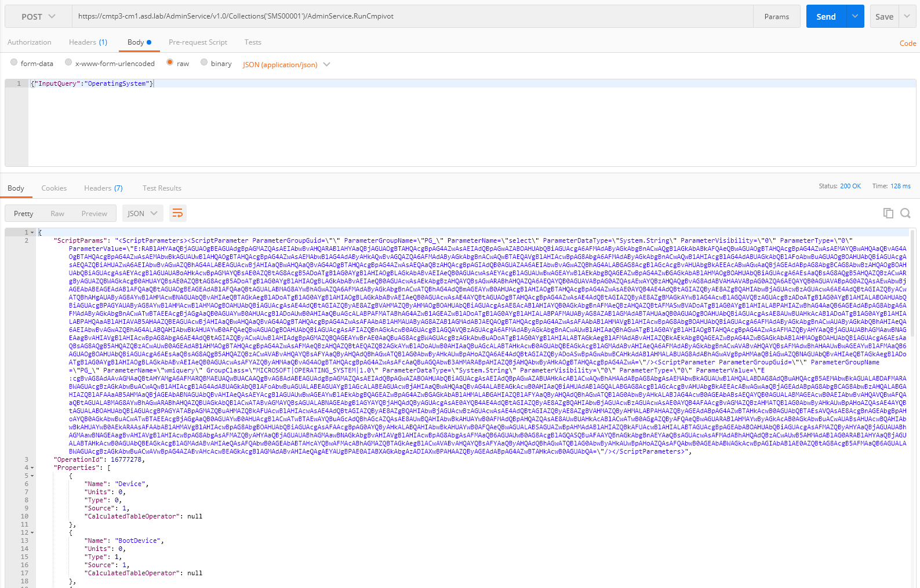The image size is (920, 588).
Task: Click the wrap lines icon in response toolbar
Action: click(x=177, y=214)
